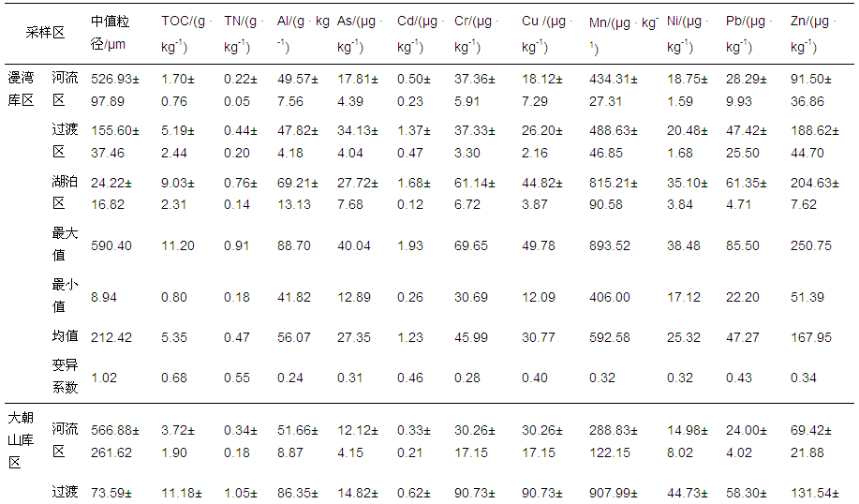
Task: Select the grain size variation coefficient 1.02
Action: tap(103, 378)
